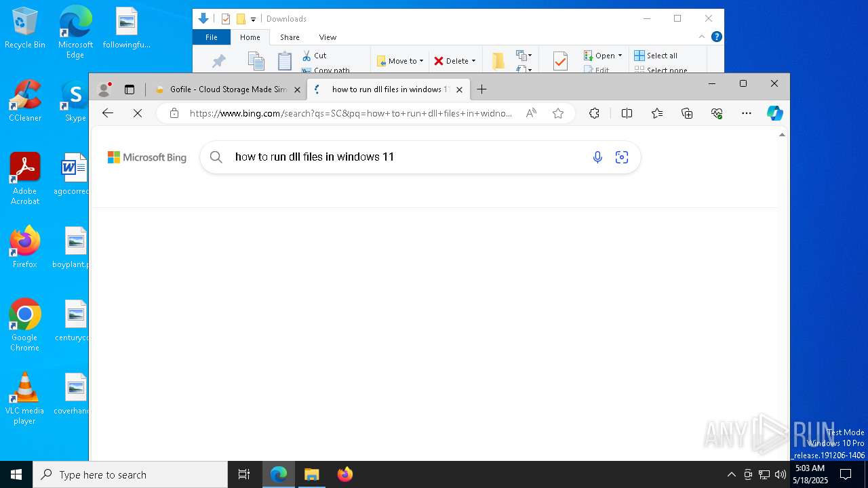Click the Edge profile avatar icon
868x488 pixels.
coord(104,89)
